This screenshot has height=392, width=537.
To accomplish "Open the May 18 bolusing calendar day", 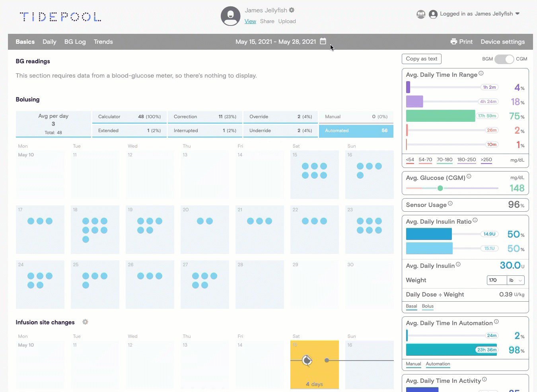I will (x=95, y=230).
